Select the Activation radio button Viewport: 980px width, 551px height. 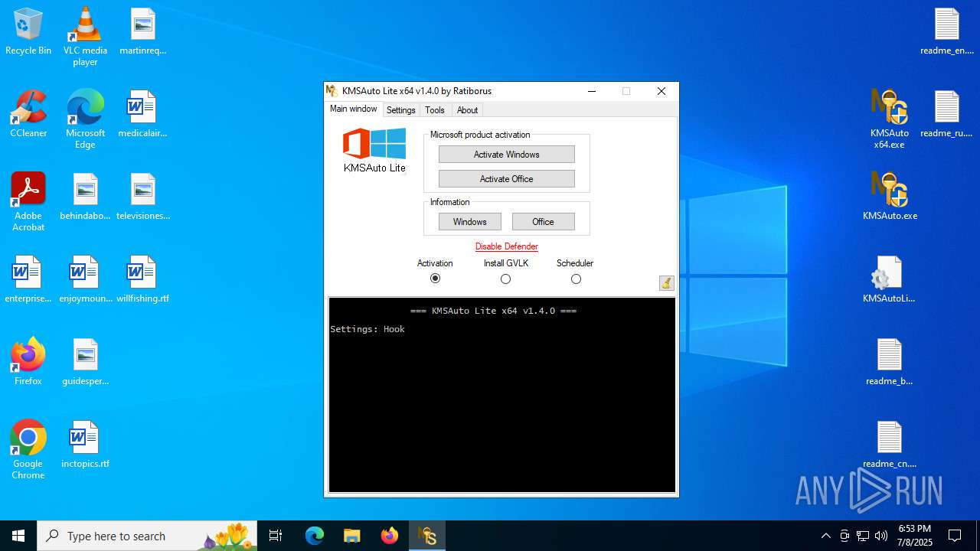pos(435,279)
